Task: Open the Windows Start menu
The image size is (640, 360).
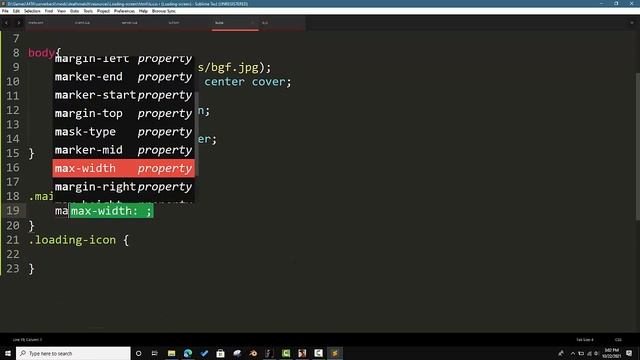Action: click(8, 353)
